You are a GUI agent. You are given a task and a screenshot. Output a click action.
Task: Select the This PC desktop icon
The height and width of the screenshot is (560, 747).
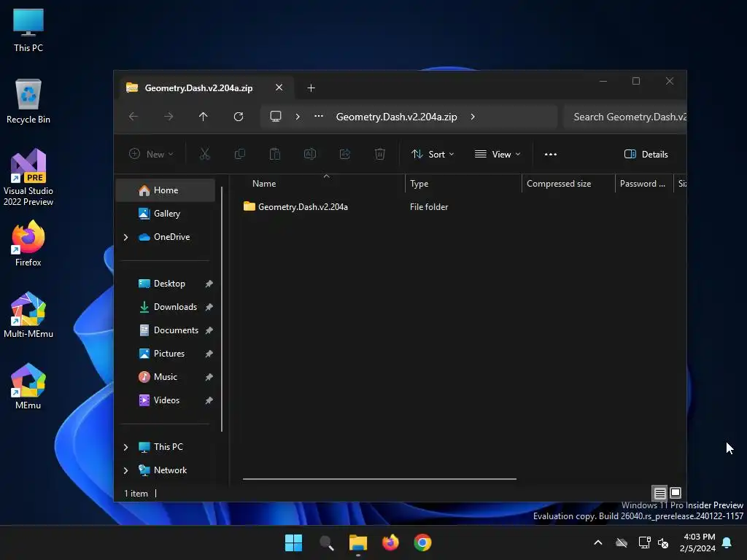(x=28, y=29)
